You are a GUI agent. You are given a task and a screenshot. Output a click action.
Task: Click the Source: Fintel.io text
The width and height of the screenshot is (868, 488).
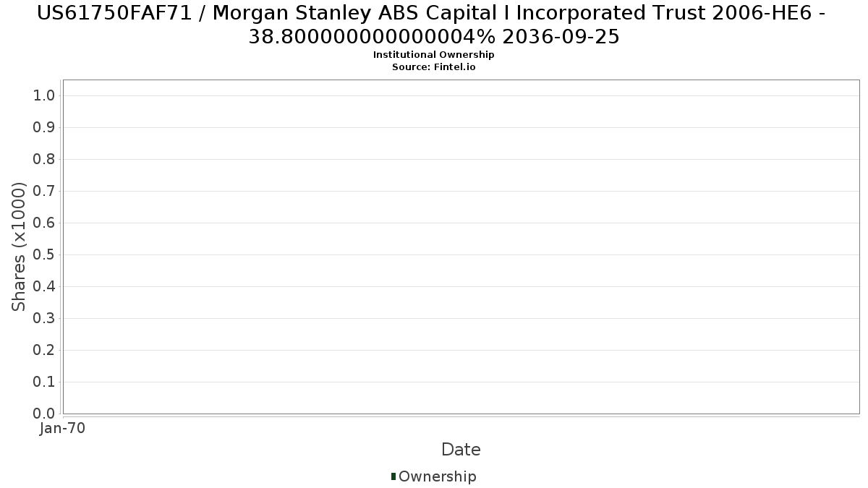pyautogui.click(x=434, y=67)
